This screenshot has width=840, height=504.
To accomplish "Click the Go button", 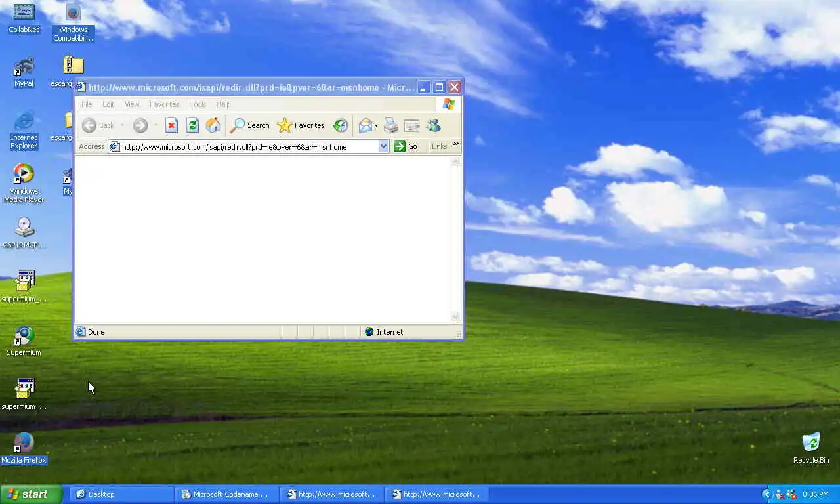I will point(406,146).
